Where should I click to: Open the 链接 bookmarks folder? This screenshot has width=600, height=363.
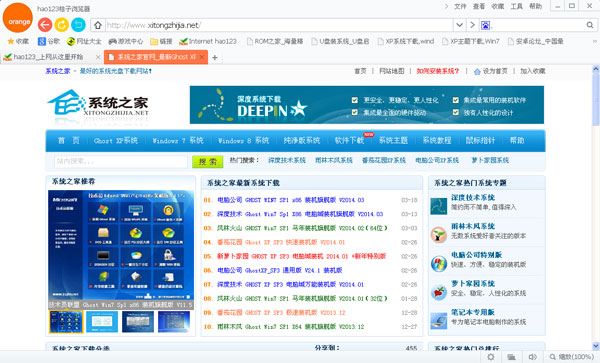[x=161, y=41]
